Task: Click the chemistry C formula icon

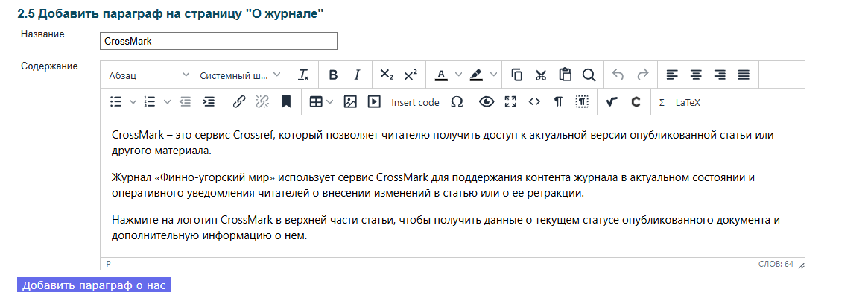Action: [x=636, y=102]
